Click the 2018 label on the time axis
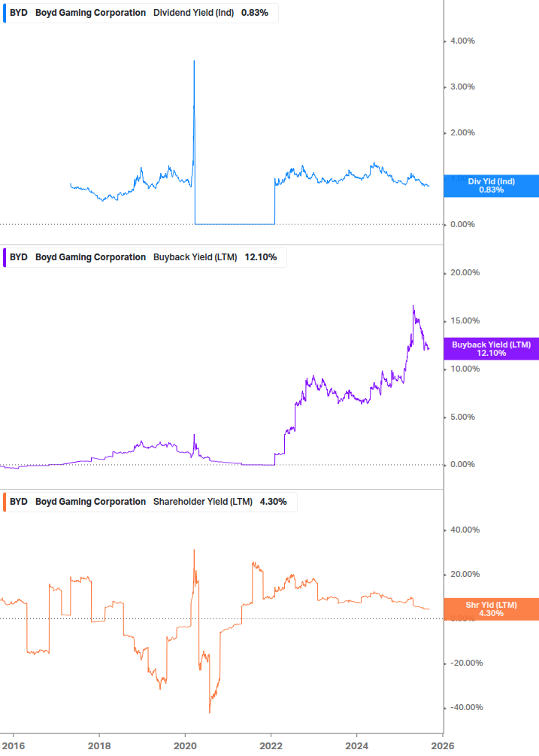The height and width of the screenshot is (756, 539). [99, 746]
